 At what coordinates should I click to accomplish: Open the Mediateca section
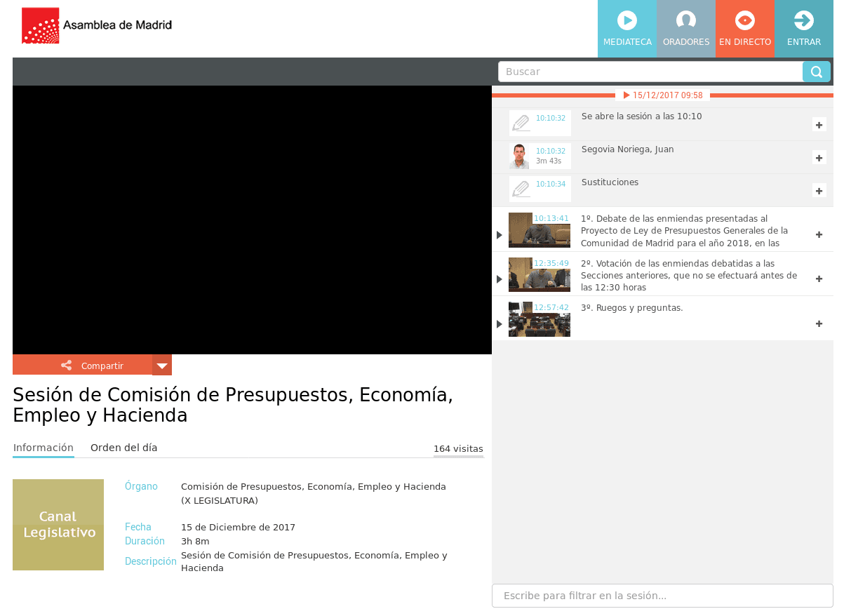(x=626, y=29)
